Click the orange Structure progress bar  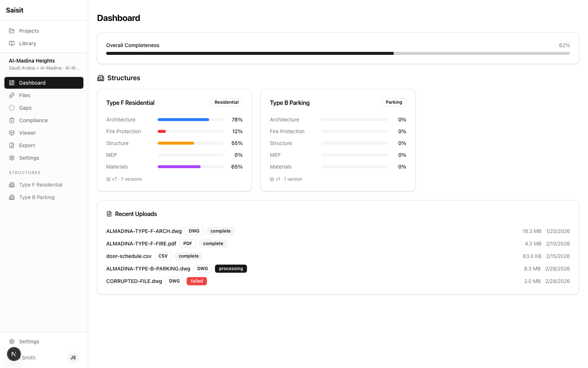tap(190, 143)
